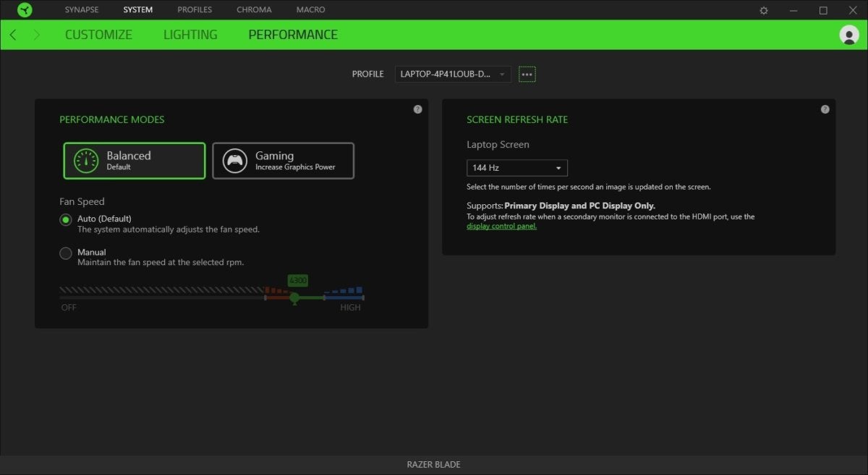
Task: Show help for Screen Refresh Rate panel
Action: pos(825,109)
